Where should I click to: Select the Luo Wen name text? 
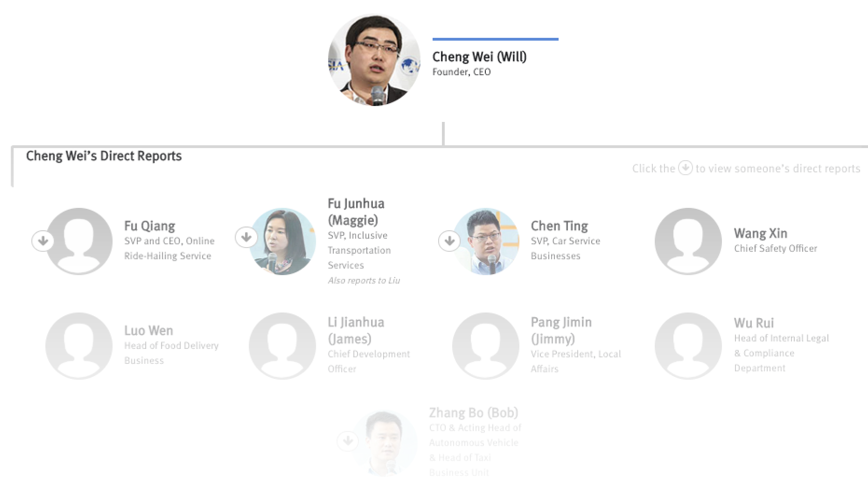click(148, 330)
